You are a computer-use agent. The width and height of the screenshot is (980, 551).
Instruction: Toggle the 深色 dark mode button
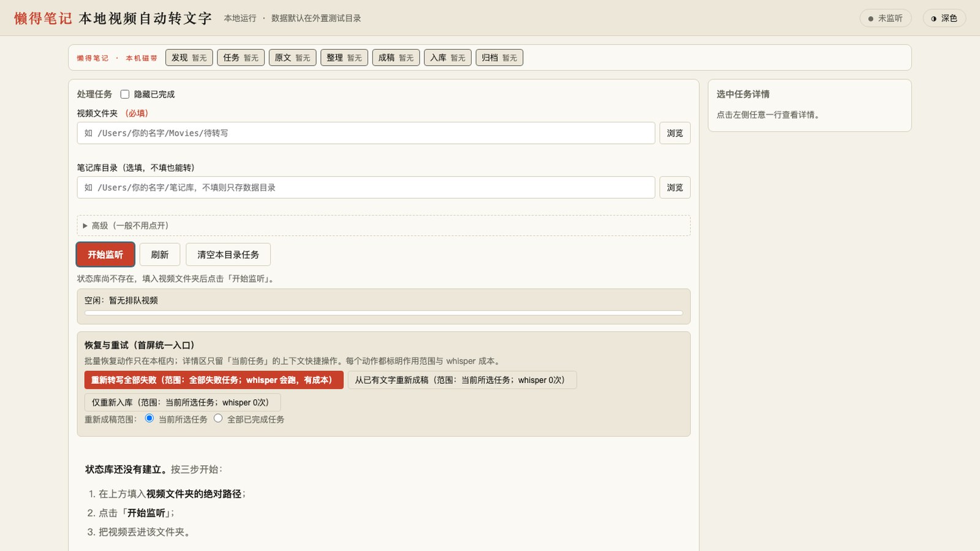[944, 18]
